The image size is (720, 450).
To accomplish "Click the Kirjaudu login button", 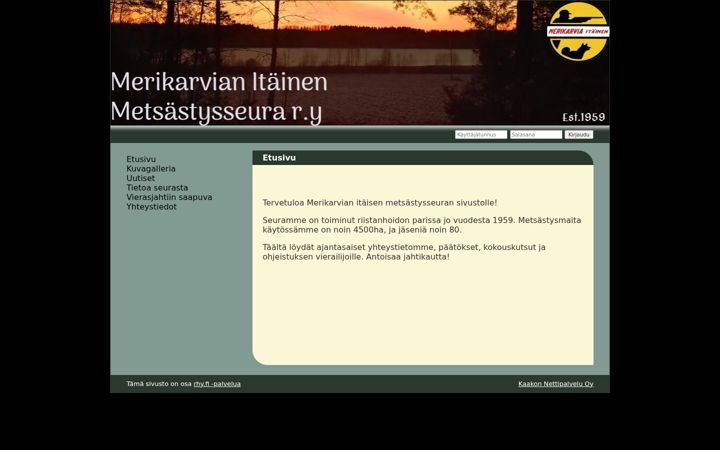I will point(579,135).
